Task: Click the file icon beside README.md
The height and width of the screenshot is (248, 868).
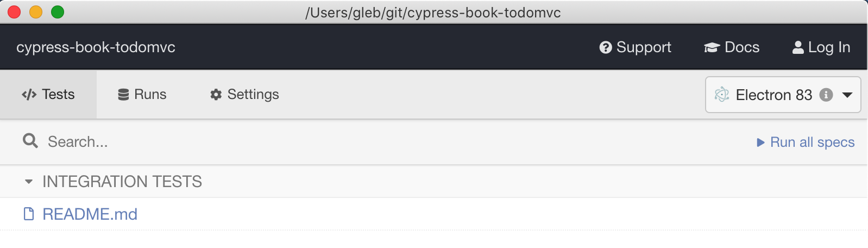Action: (29, 214)
